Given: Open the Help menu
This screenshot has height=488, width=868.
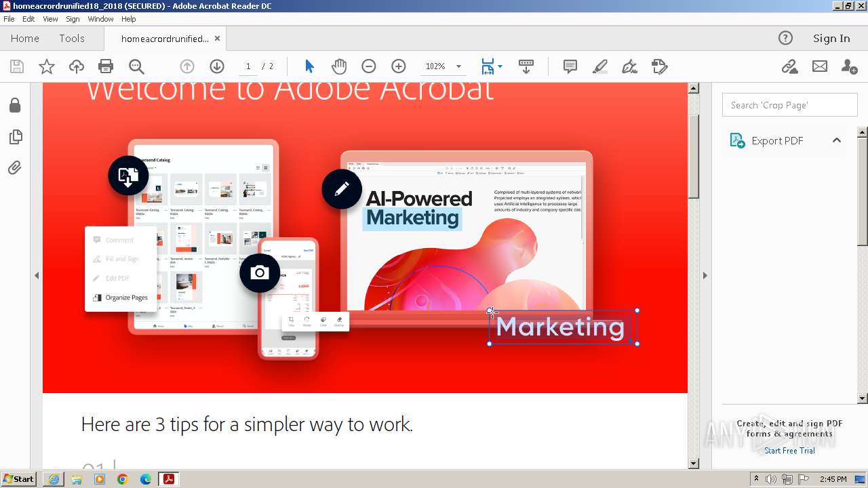Looking at the screenshot, I should (128, 19).
